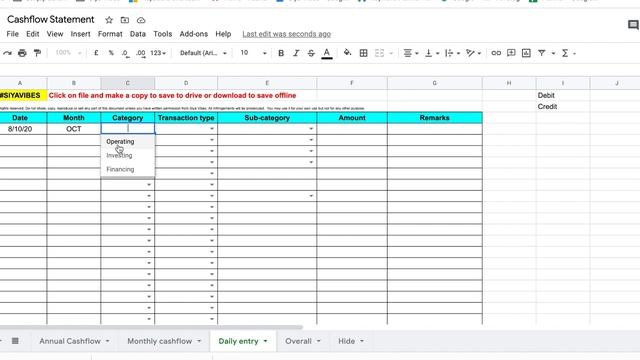The width and height of the screenshot is (640, 360).
Task: Open the Data menu
Action: (x=138, y=34)
